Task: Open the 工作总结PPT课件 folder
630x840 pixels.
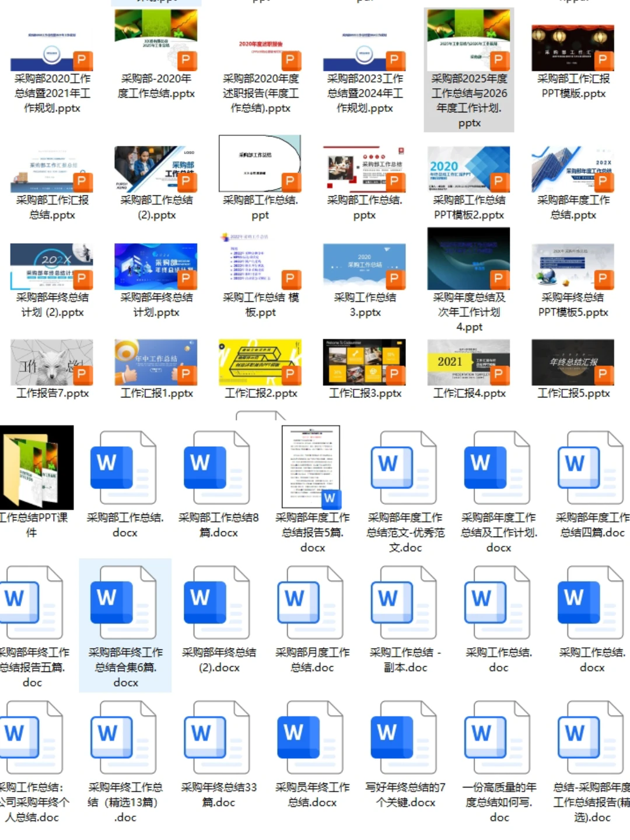Action: [x=36, y=468]
